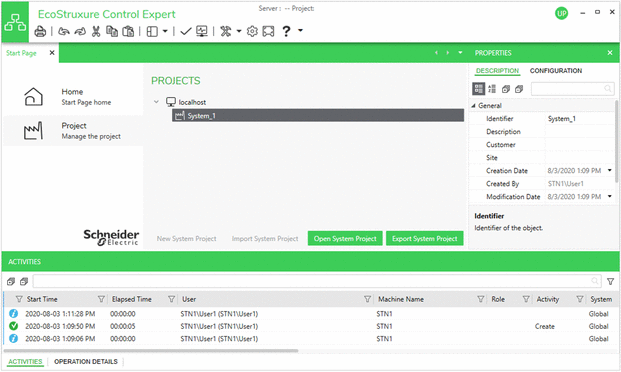621x372 pixels.
Task: Close the Properties panel
Action: (x=610, y=53)
